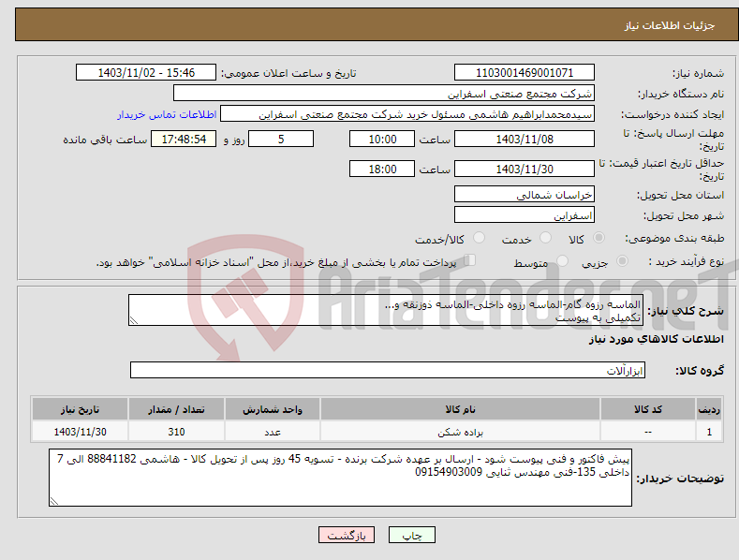Click the response deadline date 1403/11/08

[x=525, y=139]
